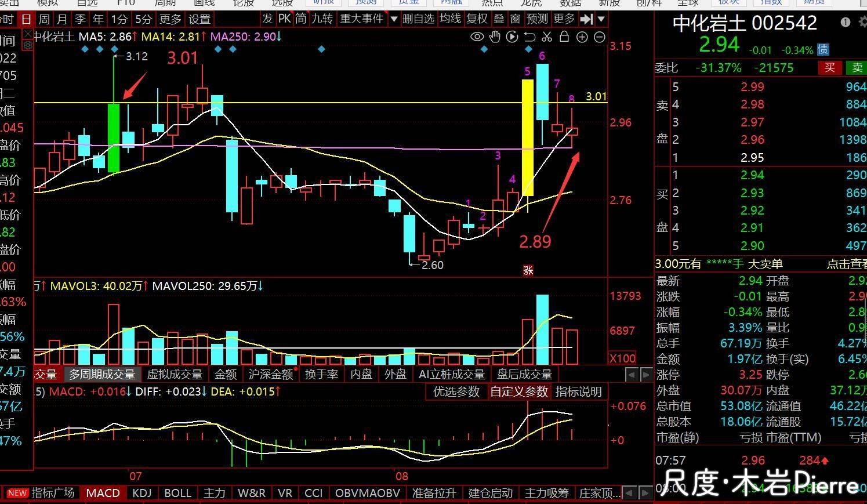Viewport: 867px width, 504px height.
Task: Select the 换手率 volume tab
Action: 321,374
